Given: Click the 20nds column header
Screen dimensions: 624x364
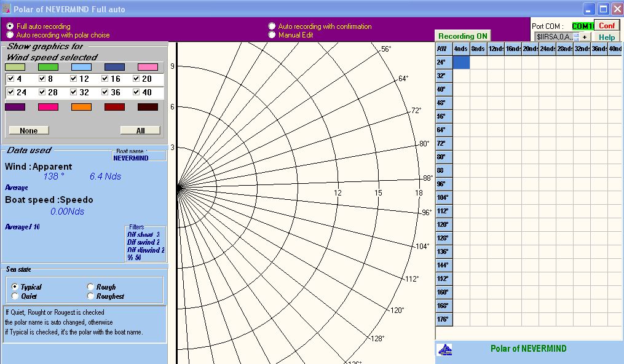Looking at the screenshot, I should tap(530, 49).
